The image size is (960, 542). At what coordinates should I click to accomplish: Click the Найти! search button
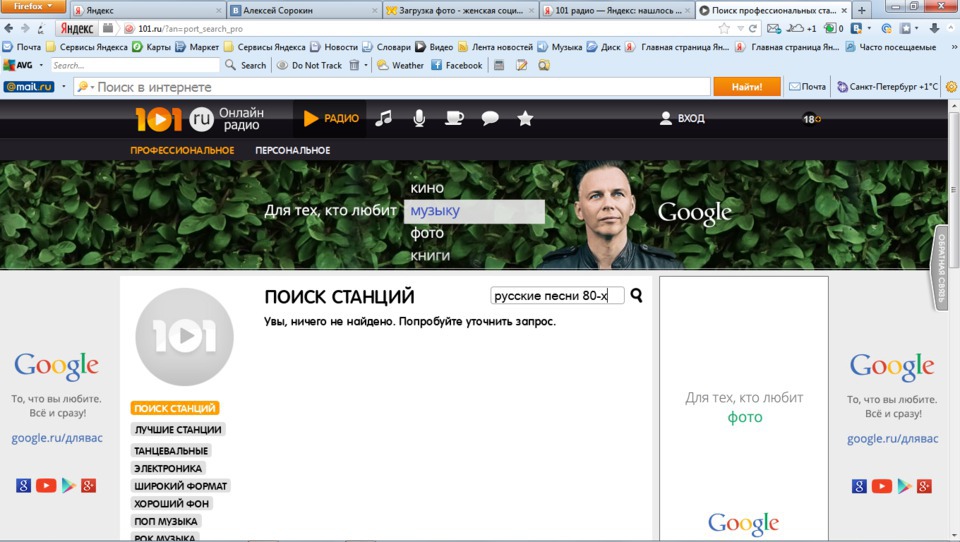747,87
